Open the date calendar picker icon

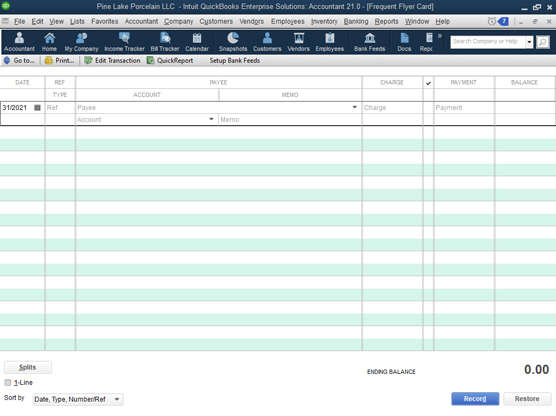[37, 107]
